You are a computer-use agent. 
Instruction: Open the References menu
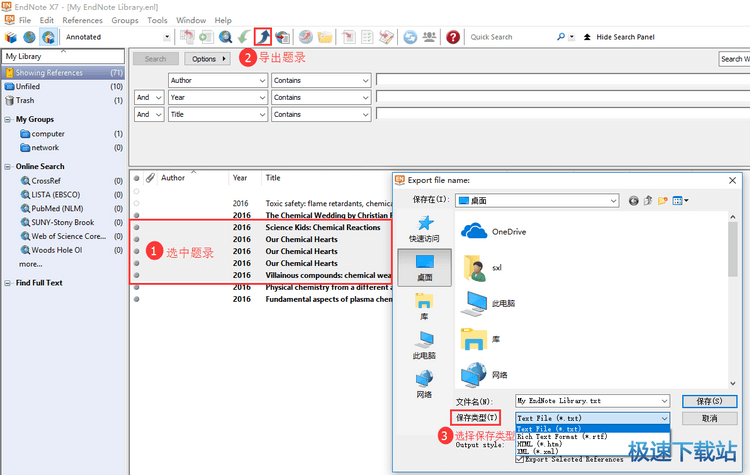pyautogui.click(x=82, y=20)
